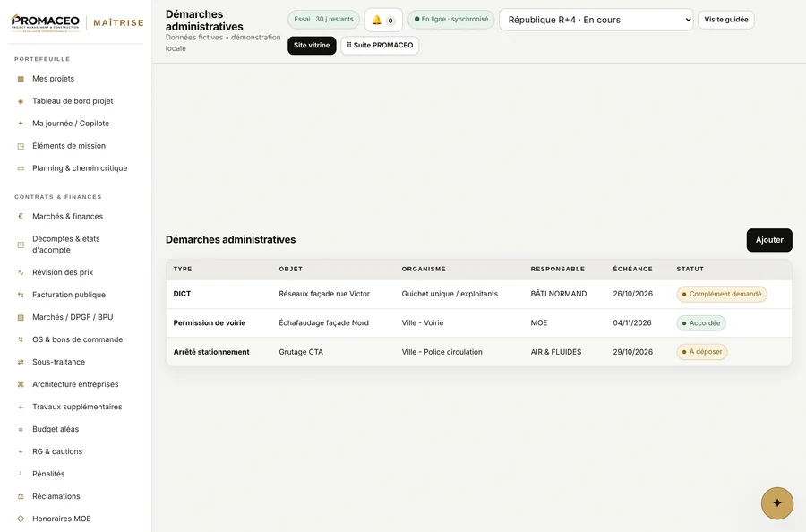Viewport: 806px width, 532px height.
Task: Click the En ligne synchronisé status pill
Action: [x=450, y=20]
